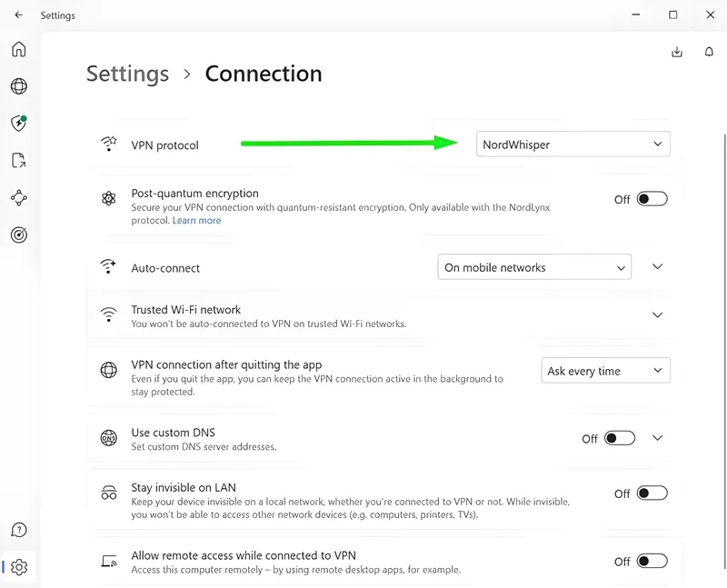Open the file sharing icon in sidebar
This screenshot has height=588, width=727.
coord(19,161)
